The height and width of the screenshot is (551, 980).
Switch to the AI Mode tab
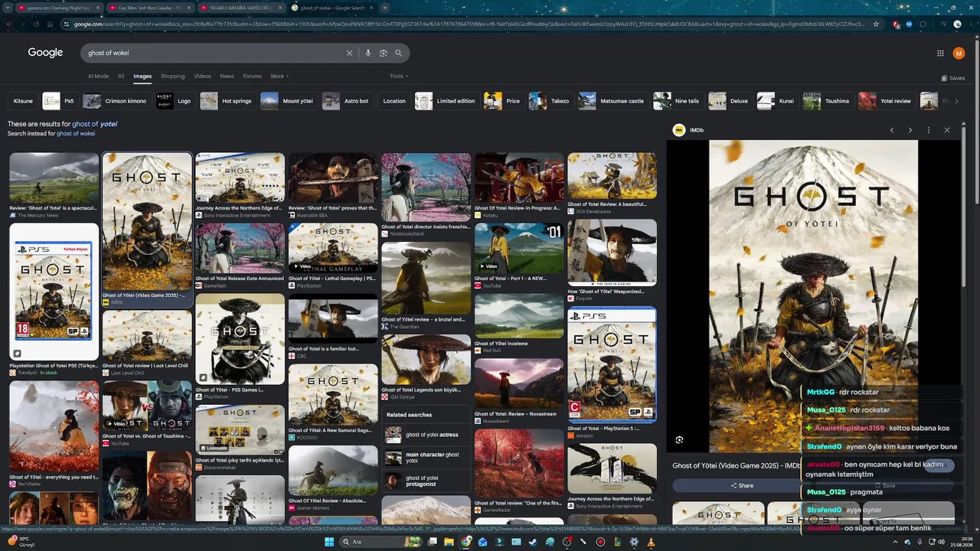click(x=98, y=77)
